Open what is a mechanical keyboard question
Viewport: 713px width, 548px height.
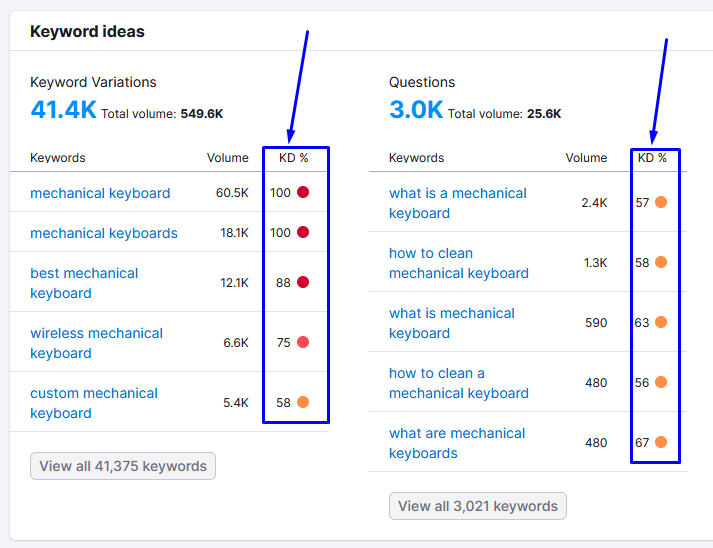point(457,203)
